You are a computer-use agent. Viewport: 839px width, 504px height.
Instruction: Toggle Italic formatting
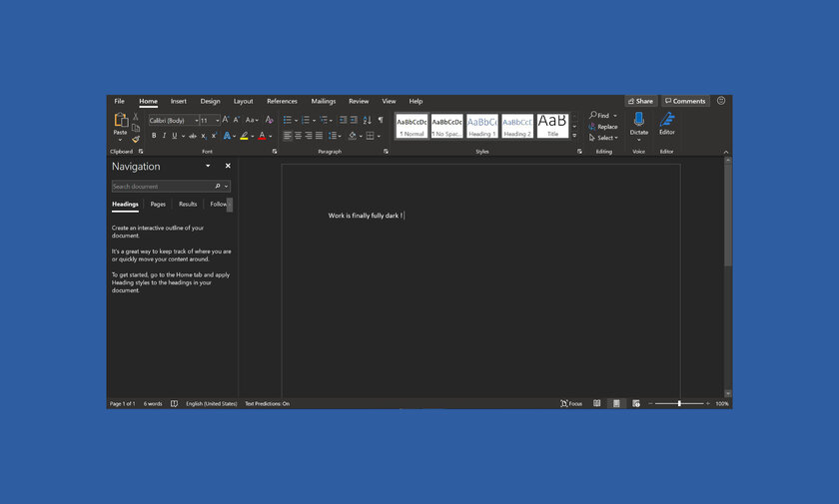pos(164,136)
